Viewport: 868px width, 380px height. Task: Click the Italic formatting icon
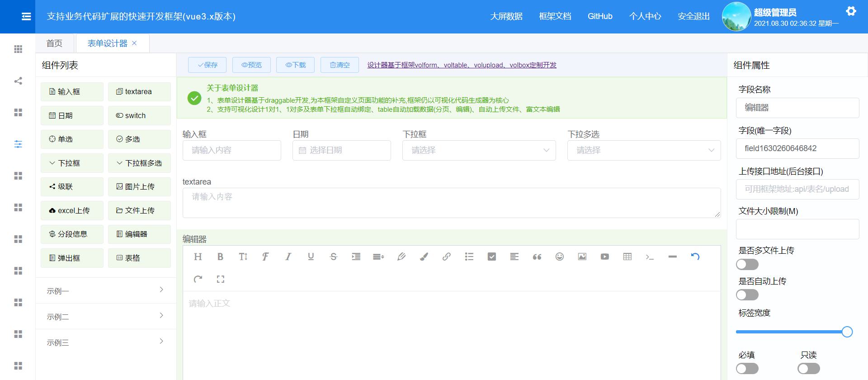click(288, 257)
